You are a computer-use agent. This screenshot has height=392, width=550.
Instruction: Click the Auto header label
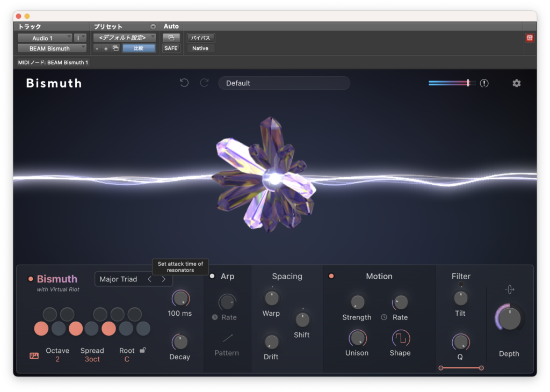coord(171,26)
